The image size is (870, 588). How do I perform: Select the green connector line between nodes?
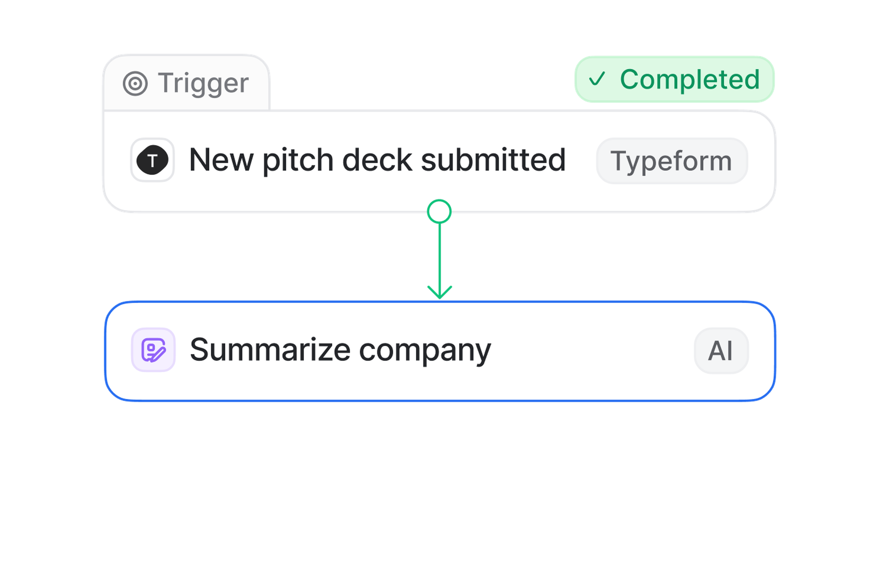point(440,254)
